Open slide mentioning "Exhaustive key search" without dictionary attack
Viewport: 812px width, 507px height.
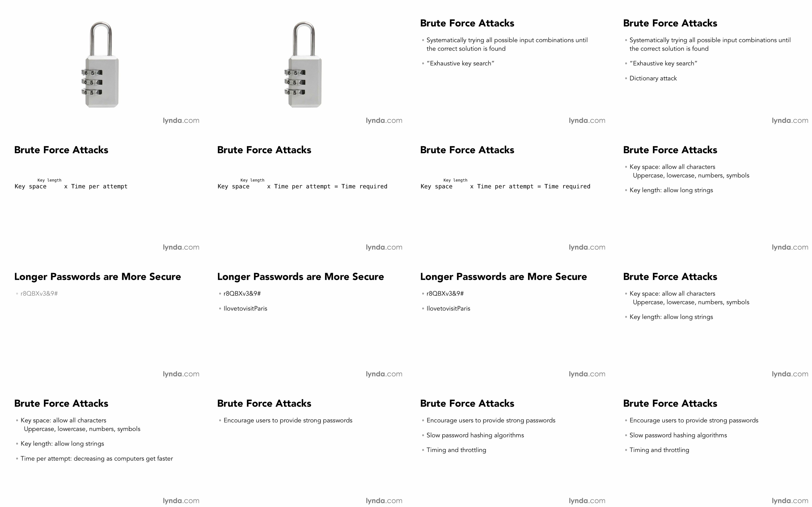(507, 63)
